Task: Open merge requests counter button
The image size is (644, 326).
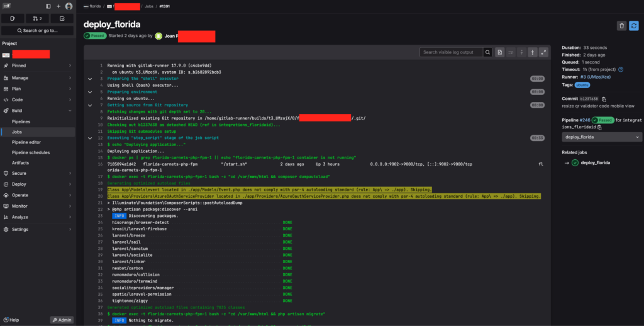Action: tap(37, 18)
